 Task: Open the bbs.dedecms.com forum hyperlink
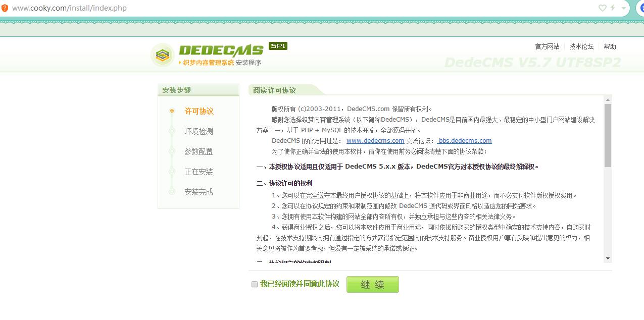[465, 141]
